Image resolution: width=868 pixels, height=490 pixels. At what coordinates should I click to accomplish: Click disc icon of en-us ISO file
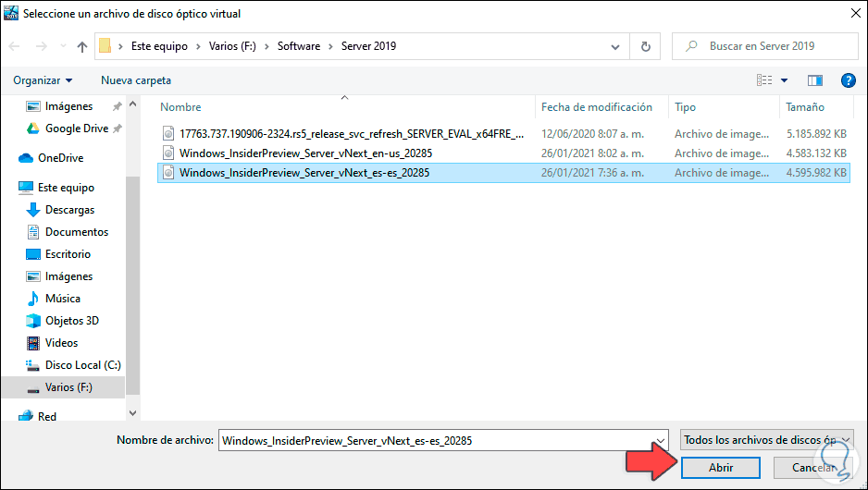168,153
